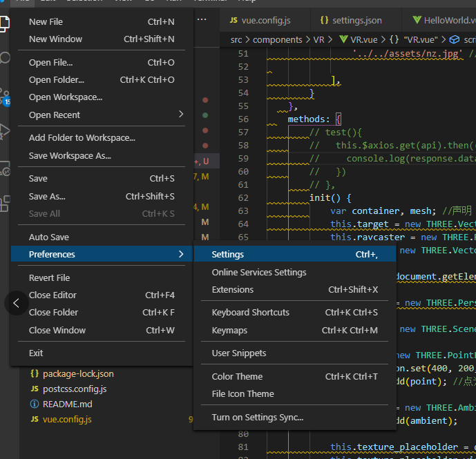
Task: Open Source Control view with 15 badge
Action: click(x=5, y=95)
